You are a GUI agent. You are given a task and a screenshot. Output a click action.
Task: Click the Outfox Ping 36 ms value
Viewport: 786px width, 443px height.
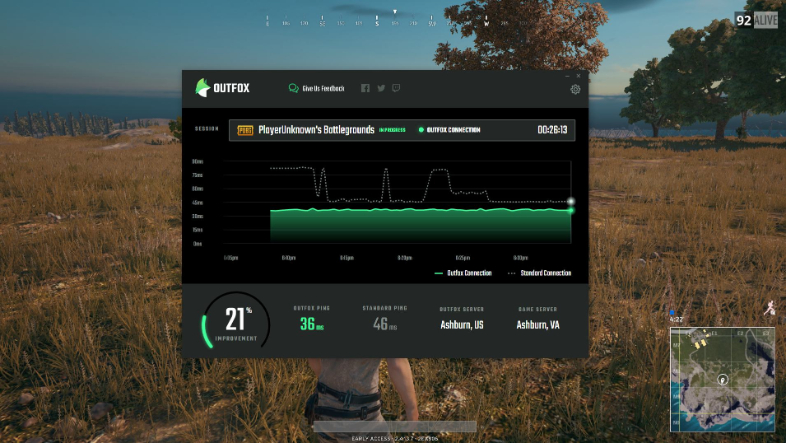(x=310, y=324)
